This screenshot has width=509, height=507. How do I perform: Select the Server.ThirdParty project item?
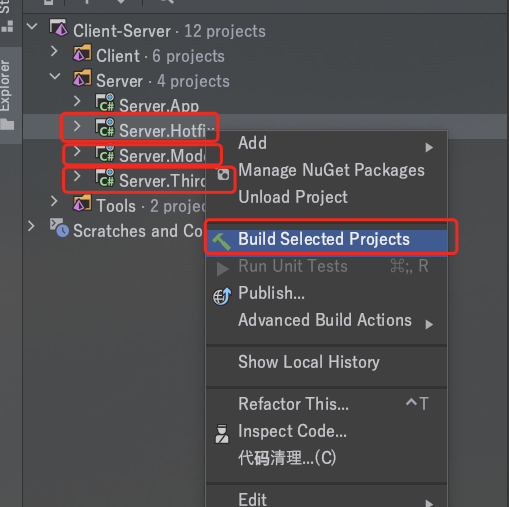[163, 181]
